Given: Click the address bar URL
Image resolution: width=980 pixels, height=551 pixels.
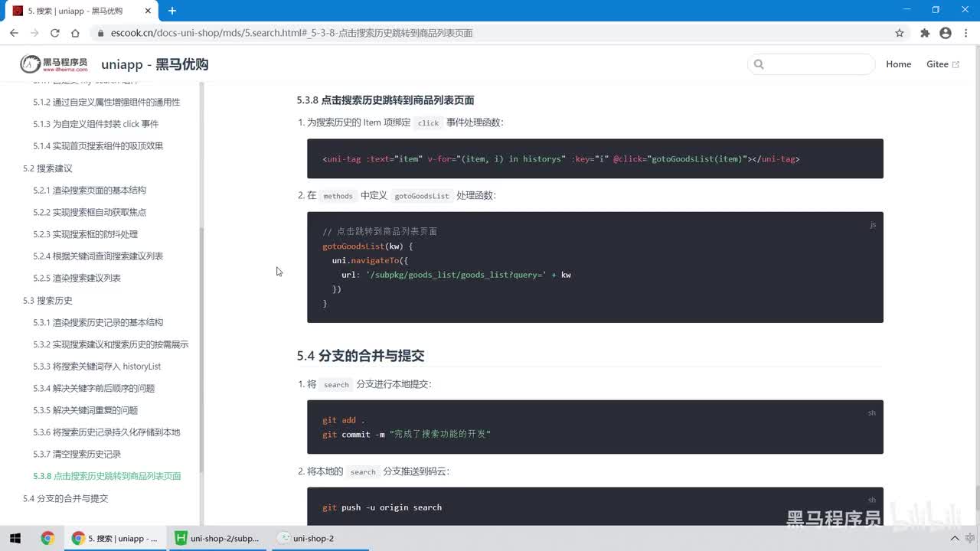Looking at the screenshot, I should coord(292,33).
